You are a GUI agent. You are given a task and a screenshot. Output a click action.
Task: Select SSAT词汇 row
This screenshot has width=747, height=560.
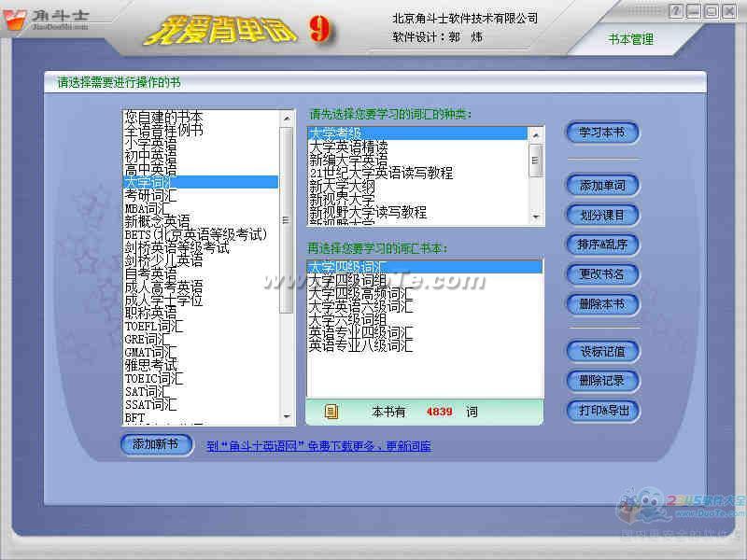[x=201, y=405]
